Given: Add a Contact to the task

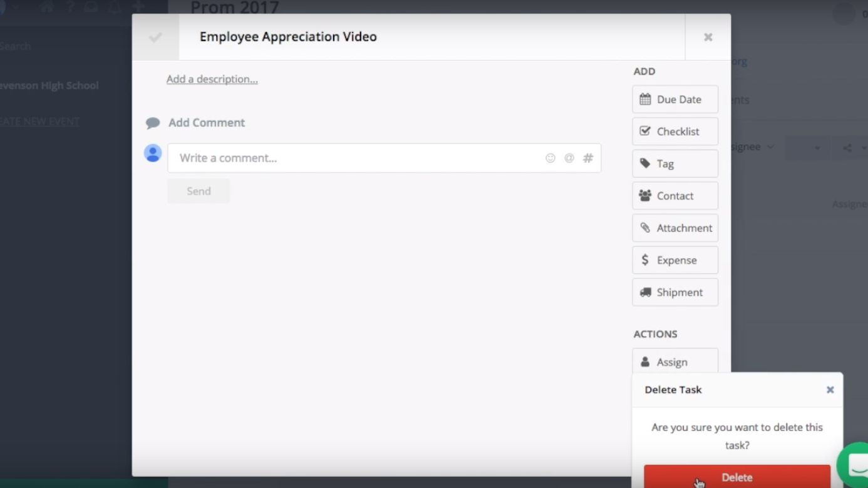Looking at the screenshot, I should click(x=674, y=196).
